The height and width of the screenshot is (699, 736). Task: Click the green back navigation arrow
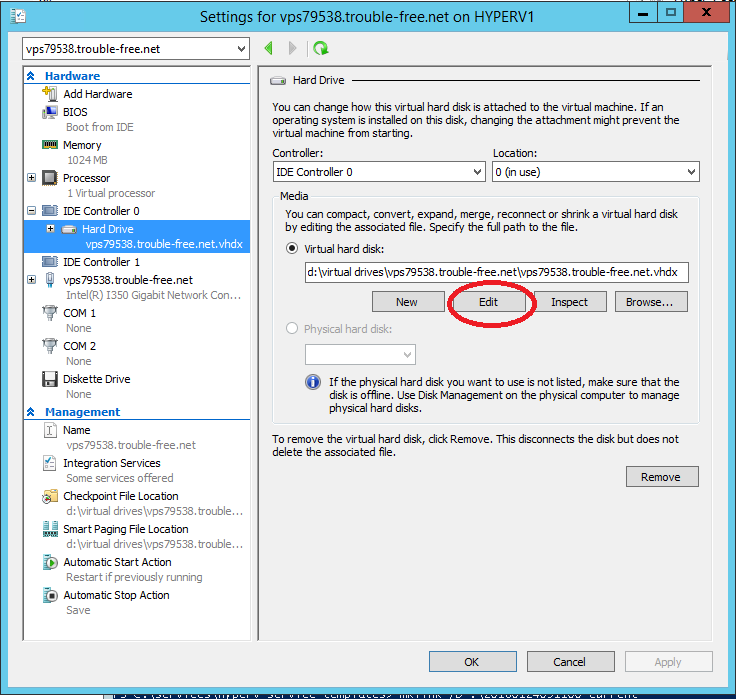pos(269,48)
